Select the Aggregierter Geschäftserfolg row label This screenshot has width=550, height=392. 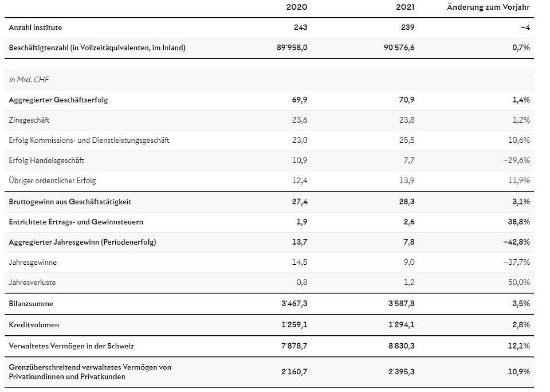pyautogui.click(x=58, y=100)
